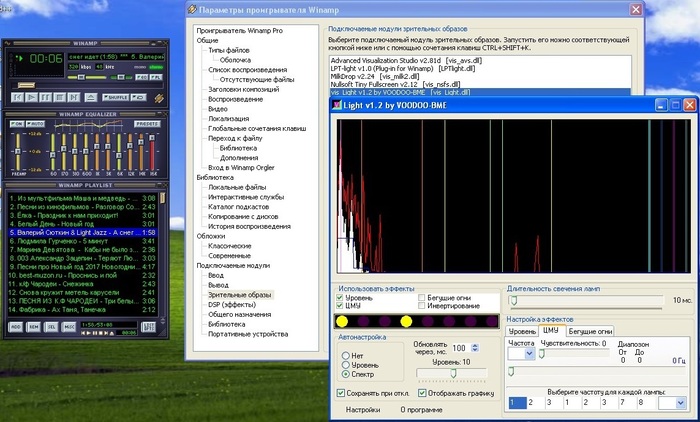The height and width of the screenshot is (422, 700).
Task: Toggle the Winamp shuffle button
Action: (x=115, y=97)
